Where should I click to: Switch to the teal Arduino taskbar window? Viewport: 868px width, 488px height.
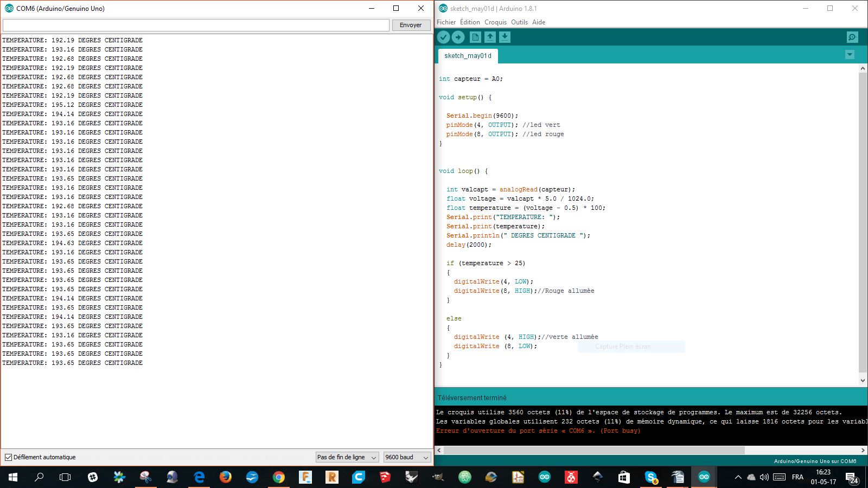click(704, 477)
